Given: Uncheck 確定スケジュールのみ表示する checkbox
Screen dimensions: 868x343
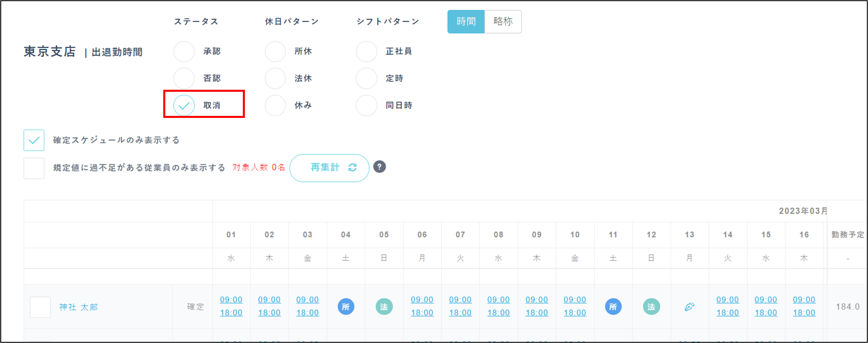Looking at the screenshot, I should 34,140.
